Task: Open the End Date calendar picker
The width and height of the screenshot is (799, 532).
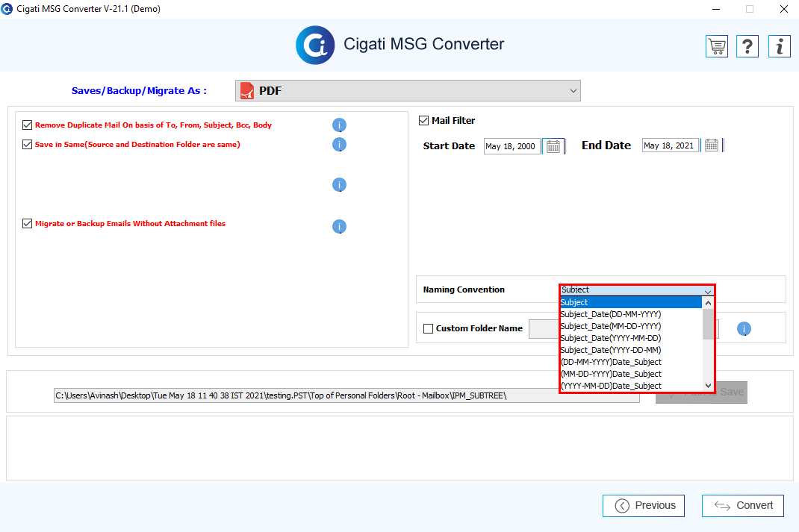Action: 712,145
